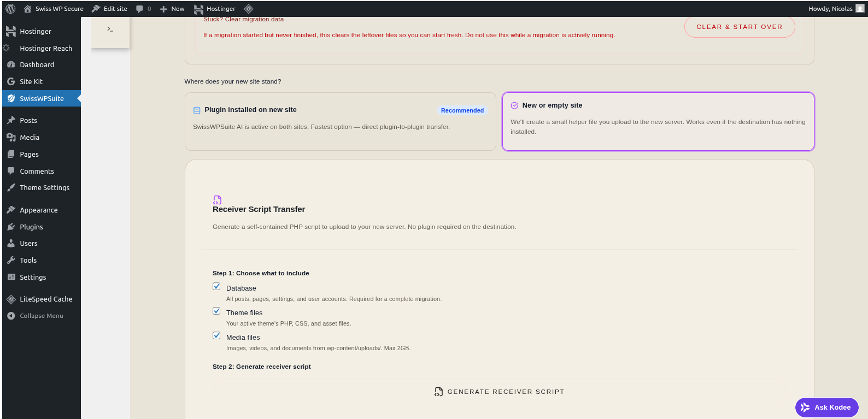Open the Appearance menu in sidebar
This screenshot has height=419, width=868.
(x=38, y=210)
